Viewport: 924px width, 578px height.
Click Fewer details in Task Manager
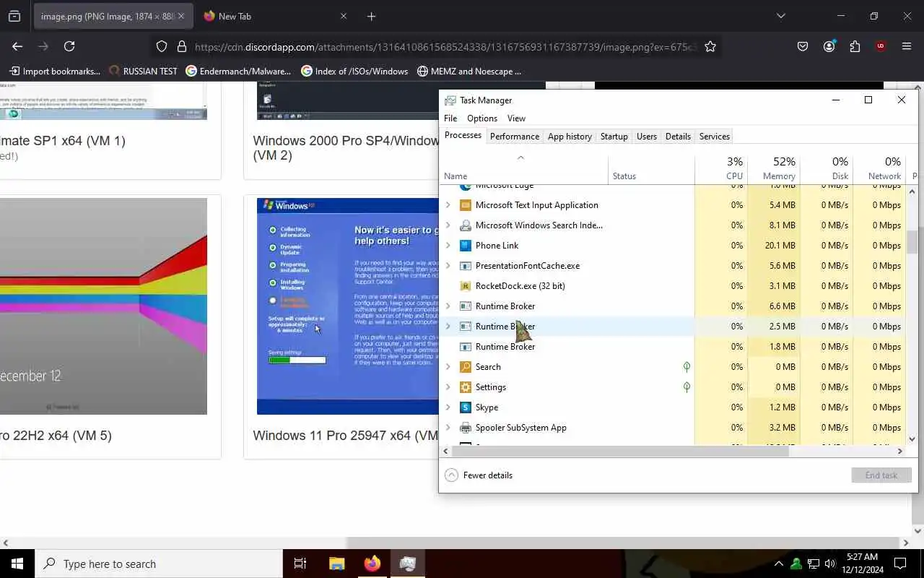pyautogui.click(x=479, y=475)
